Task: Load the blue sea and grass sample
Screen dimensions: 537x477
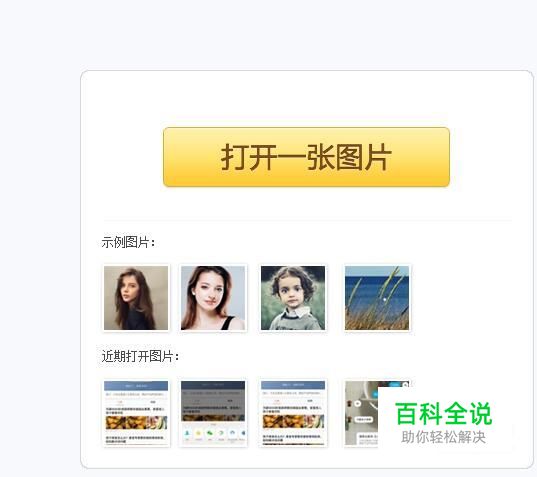Action: point(377,298)
